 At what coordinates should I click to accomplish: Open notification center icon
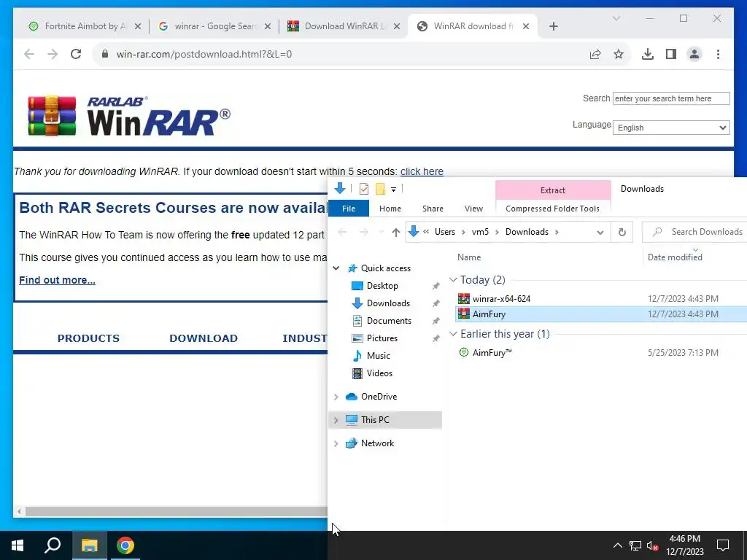pos(723,545)
